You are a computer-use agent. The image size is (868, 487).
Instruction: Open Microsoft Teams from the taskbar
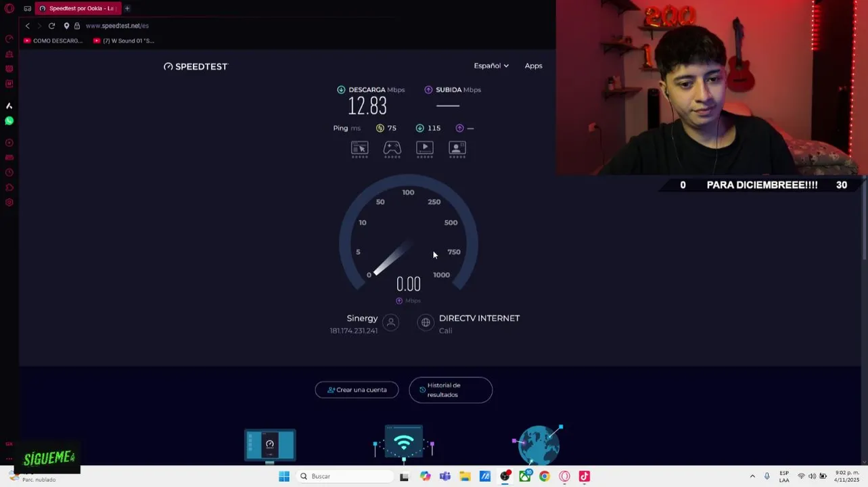point(444,476)
